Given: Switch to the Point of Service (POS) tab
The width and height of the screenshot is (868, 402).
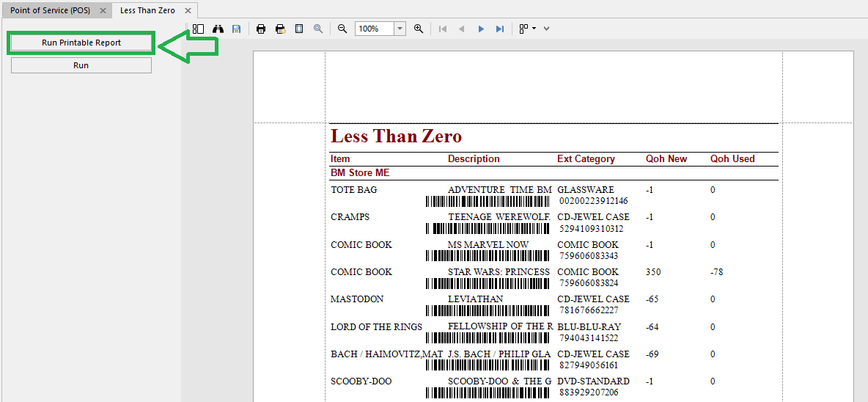Looking at the screenshot, I should [50, 10].
